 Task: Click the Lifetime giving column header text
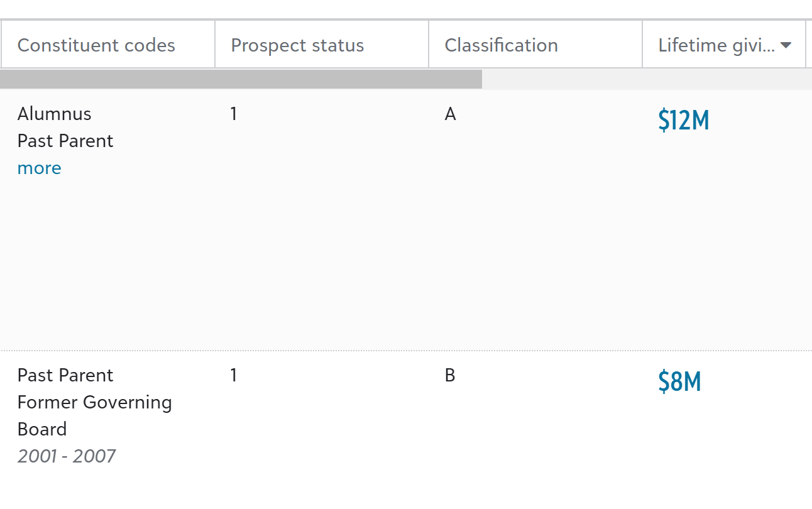(716, 45)
